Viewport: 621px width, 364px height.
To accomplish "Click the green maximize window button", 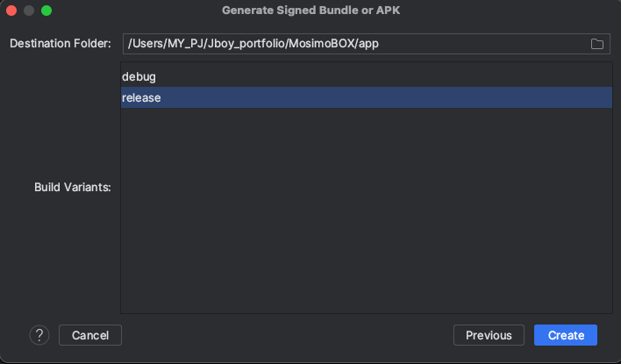I will [46, 11].
